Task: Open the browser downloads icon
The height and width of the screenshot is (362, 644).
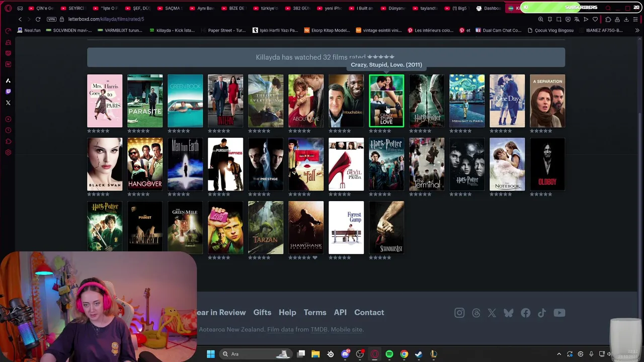Action: coord(626,19)
